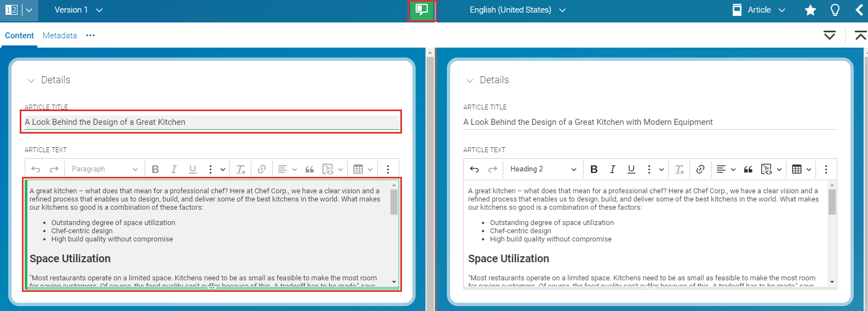Collapse the right panel's Details section
868x311 pixels.
tap(469, 80)
